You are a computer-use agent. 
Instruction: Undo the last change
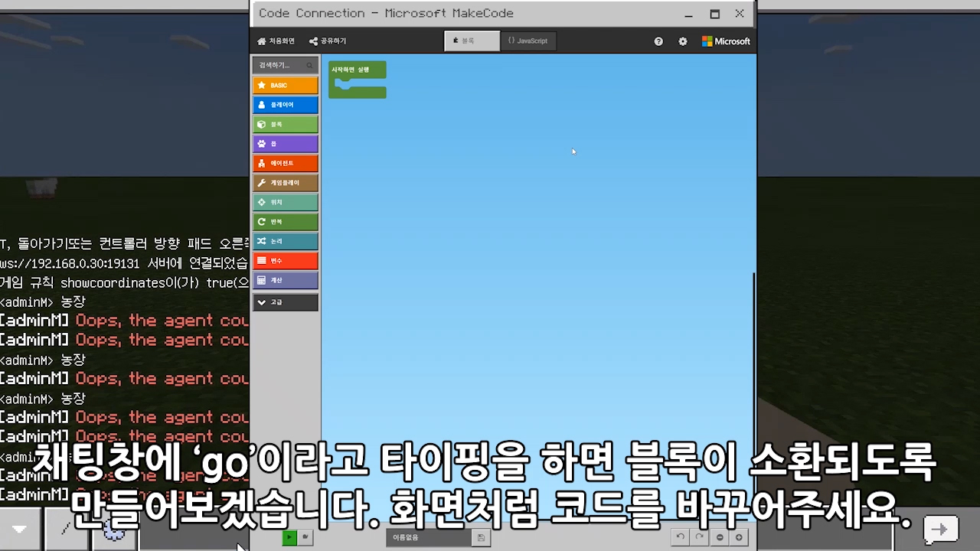click(680, 538)
